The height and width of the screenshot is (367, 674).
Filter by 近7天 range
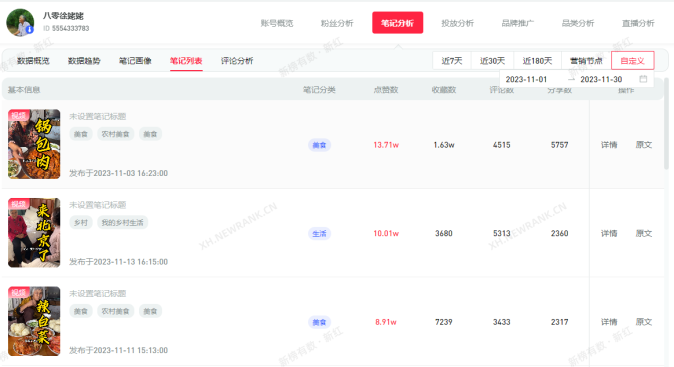pyautogui.click(x=452, y=61)
